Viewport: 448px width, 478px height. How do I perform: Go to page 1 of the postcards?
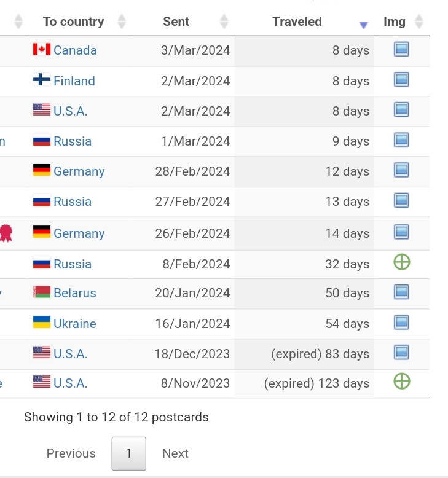128,453
